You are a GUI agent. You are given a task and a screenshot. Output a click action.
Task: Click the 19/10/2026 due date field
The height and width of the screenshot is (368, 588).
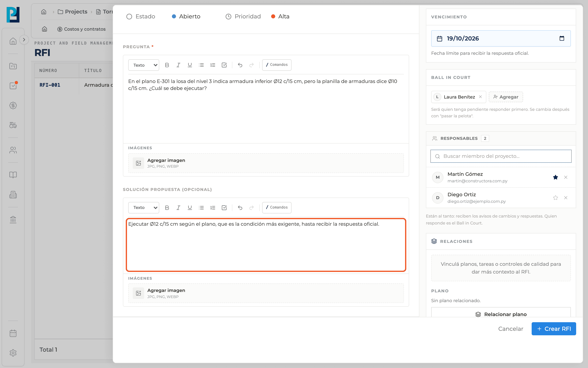point(501,38)
